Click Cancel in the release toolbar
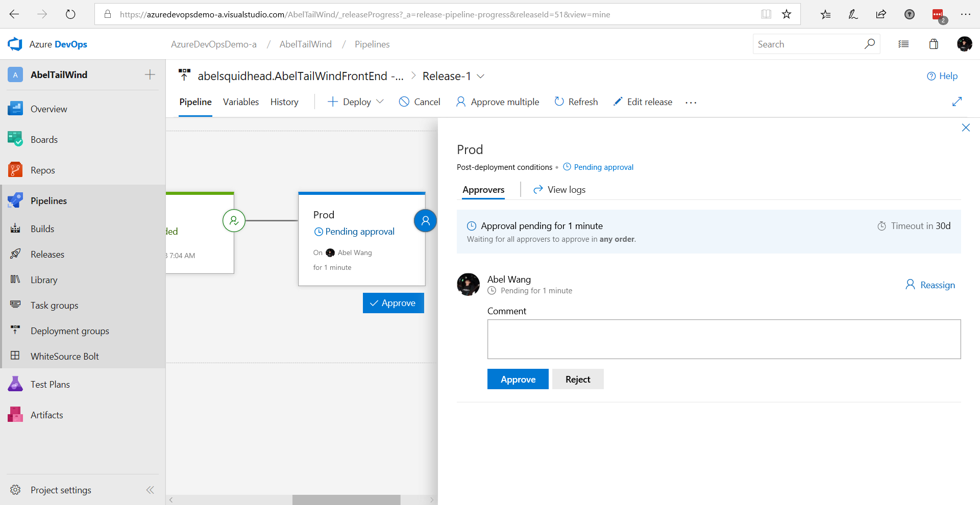Viewport: 980px width, 505px height. (x=420, y=102)
